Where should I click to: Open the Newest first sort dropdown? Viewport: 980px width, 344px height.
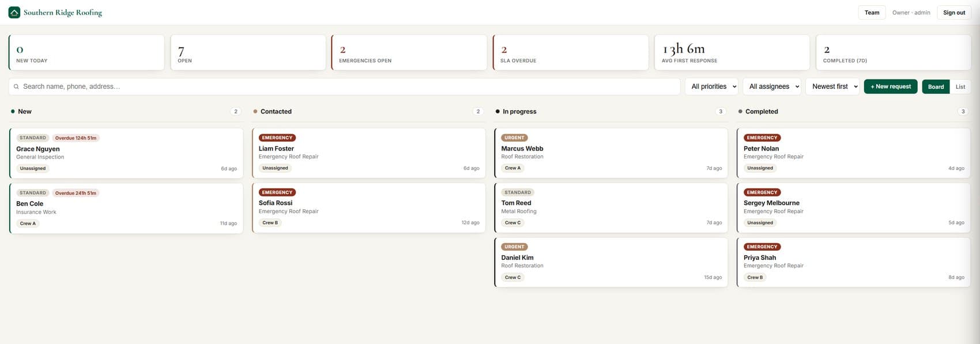tap(832, 86)
